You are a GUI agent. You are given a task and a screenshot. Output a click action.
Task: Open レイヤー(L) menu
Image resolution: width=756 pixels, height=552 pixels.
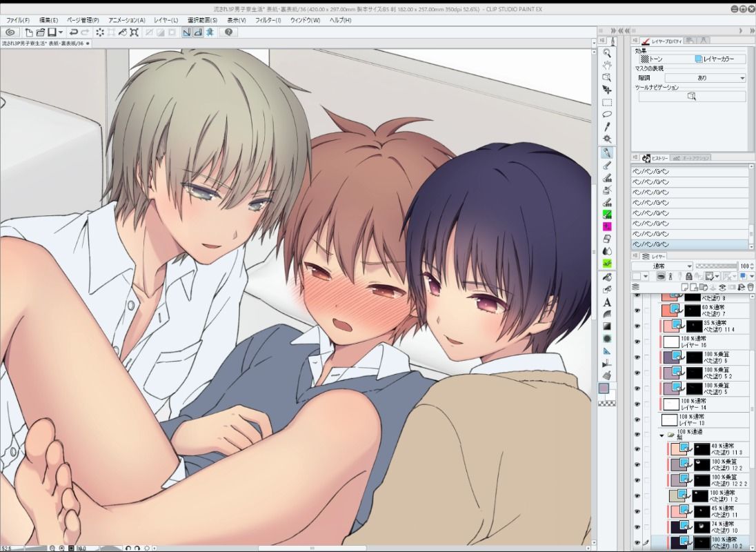pos(166,20)
